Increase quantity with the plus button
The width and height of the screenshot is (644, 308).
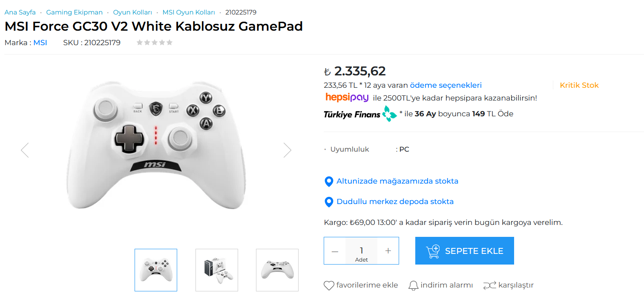click(x=388, y=251)
